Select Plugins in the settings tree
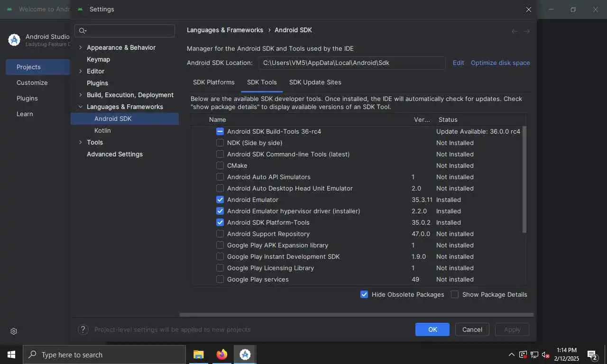The image size is (607, 364). tap(97, 83)
